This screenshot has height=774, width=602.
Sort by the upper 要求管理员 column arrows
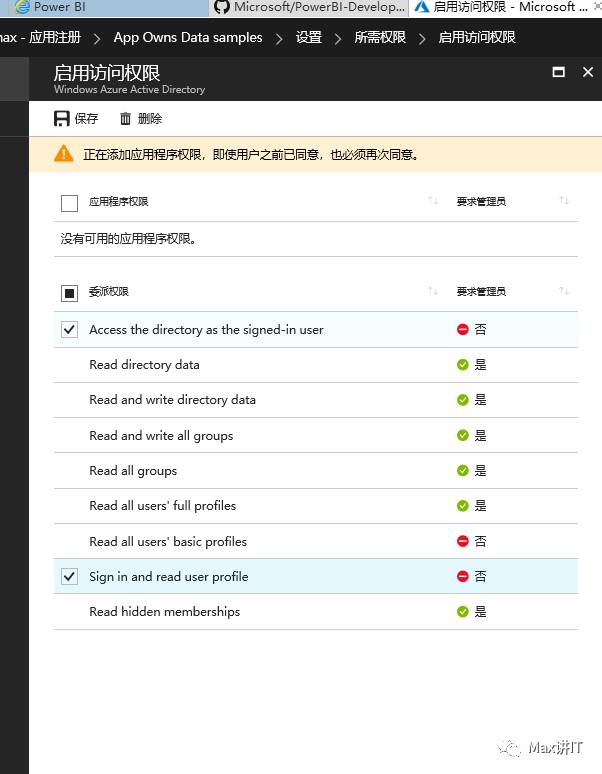564,200
